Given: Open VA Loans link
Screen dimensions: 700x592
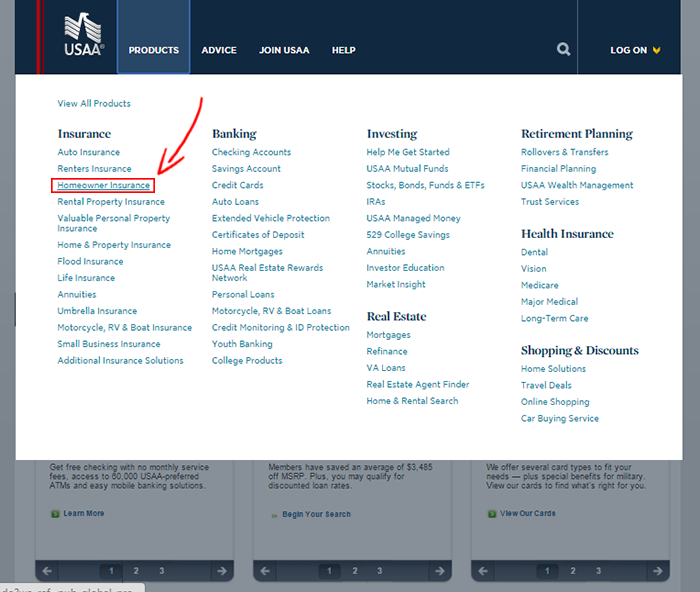Looking at the screenshot, I should (x=386, y=368).
